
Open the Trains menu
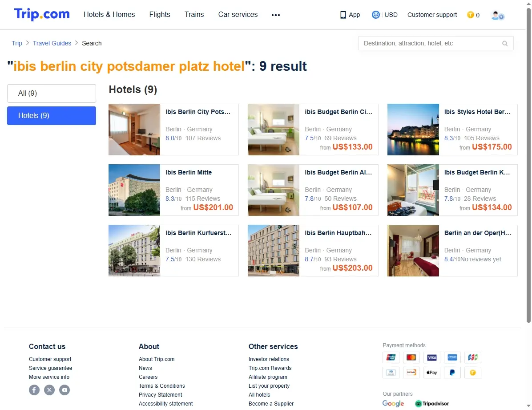[x=194, y=15]
